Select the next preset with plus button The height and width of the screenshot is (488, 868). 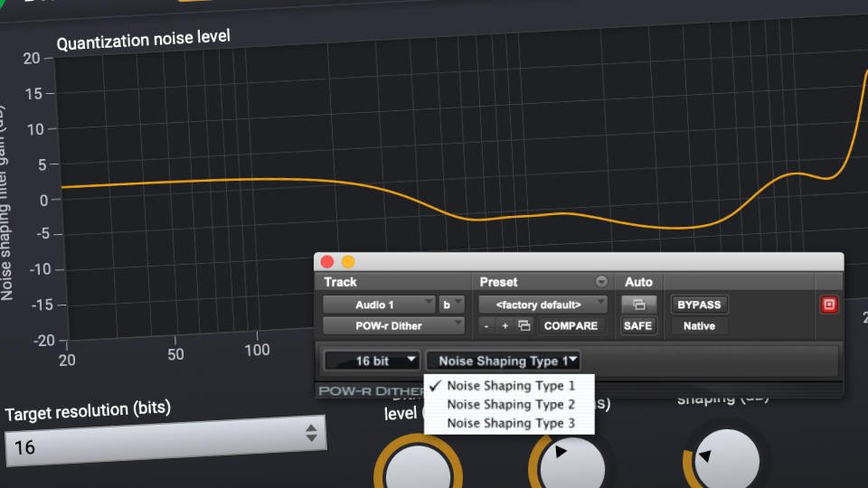(x=505, y=326)
